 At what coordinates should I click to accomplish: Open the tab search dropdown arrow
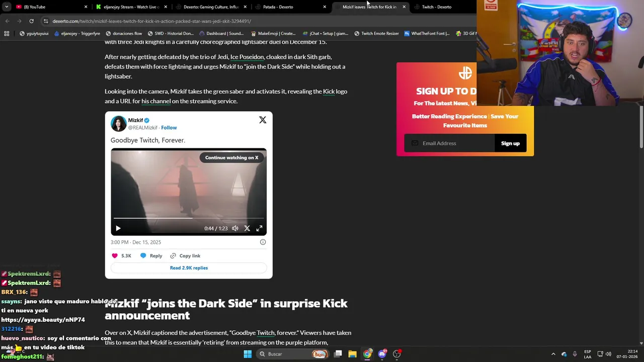click(6, 7)
